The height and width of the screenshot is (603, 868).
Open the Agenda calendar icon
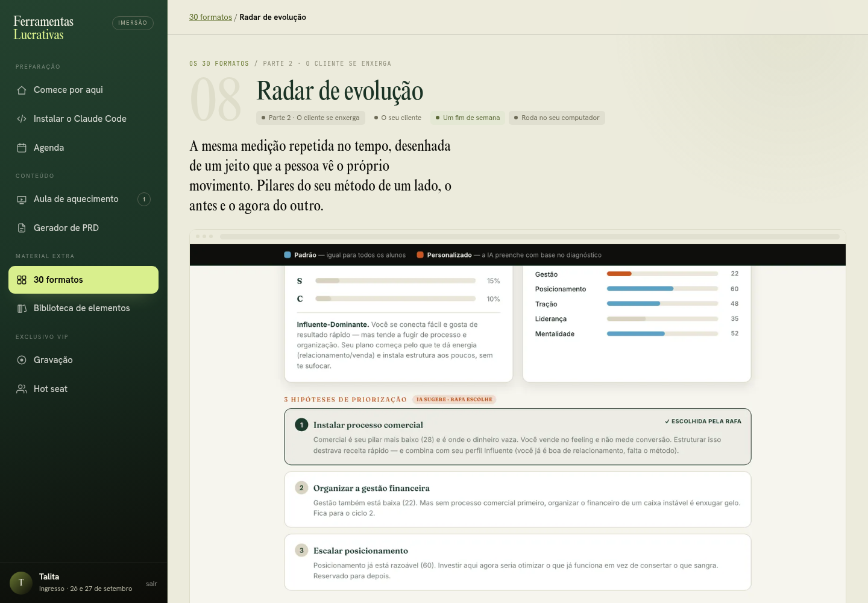coord(22,148)
